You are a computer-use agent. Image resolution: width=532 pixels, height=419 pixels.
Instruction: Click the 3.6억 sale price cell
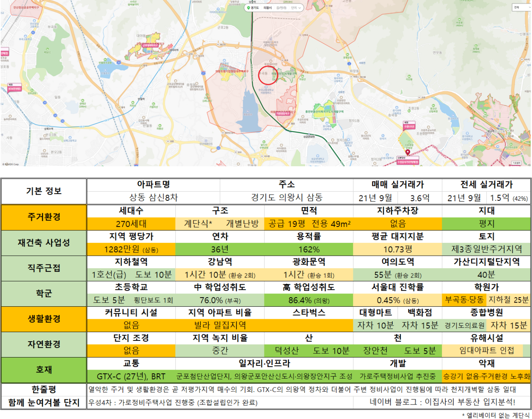(420, 198)
